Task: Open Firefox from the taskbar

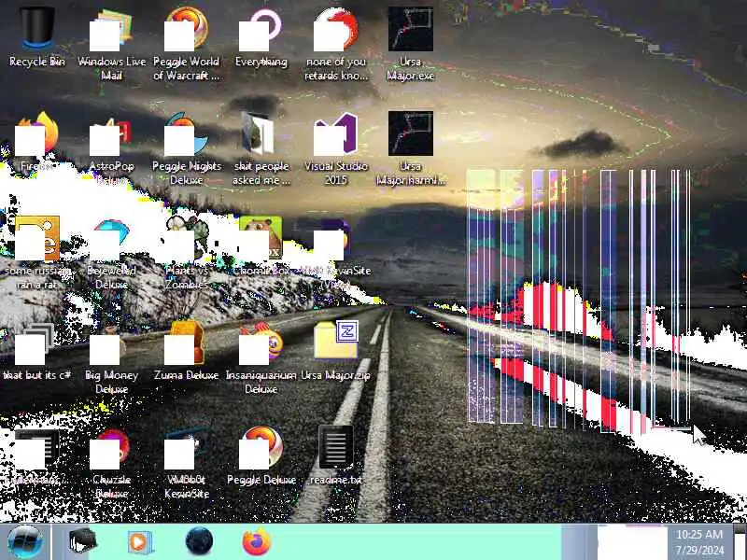Action: point(256,541)
